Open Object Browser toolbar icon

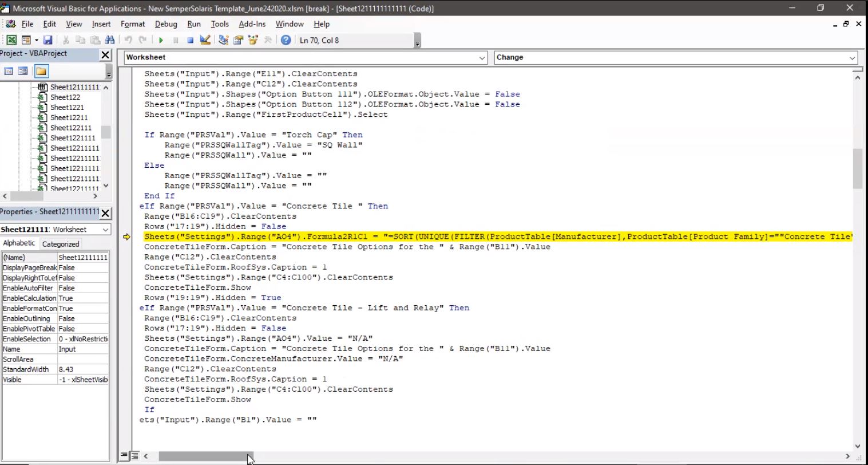tap(253, 40)
